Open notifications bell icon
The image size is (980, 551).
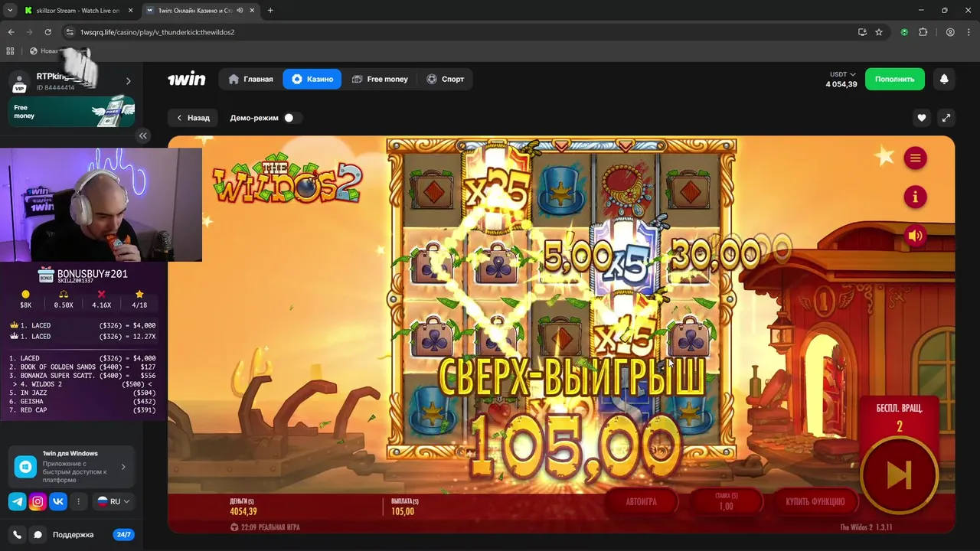coord(944,79)
